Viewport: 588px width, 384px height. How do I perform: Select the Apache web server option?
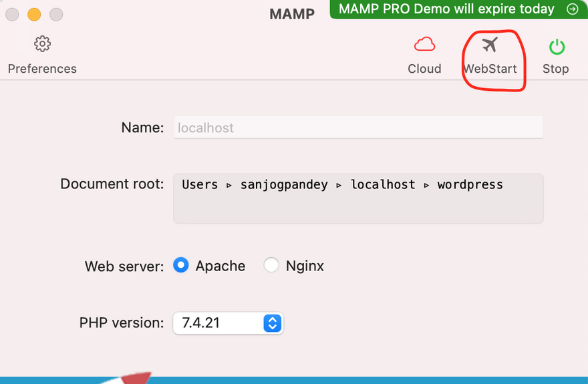pyautogui.click(x=180, y=266)
